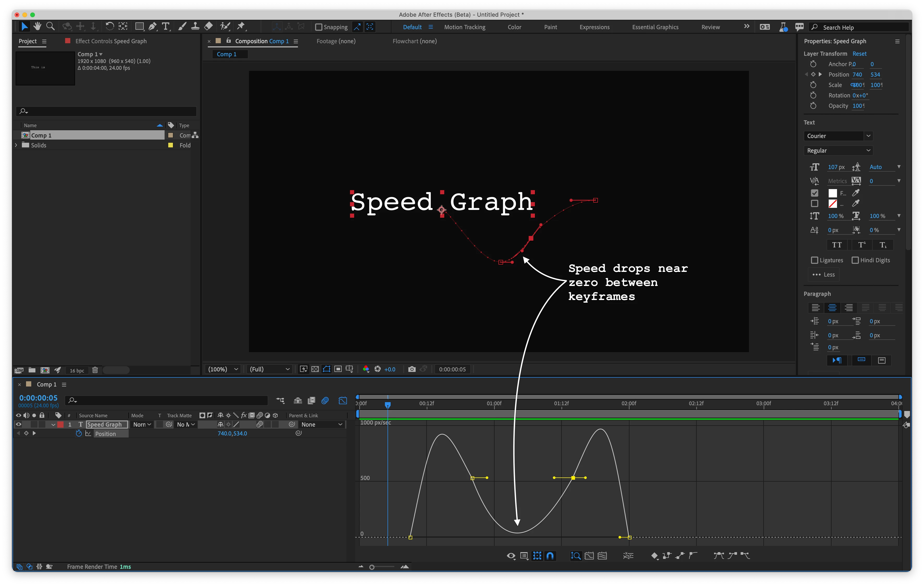The width and height of the screenshot is (924, 586).
Task: Select the Horizontal Type tool
Action: pyautogui.click(x=165, y=27)
